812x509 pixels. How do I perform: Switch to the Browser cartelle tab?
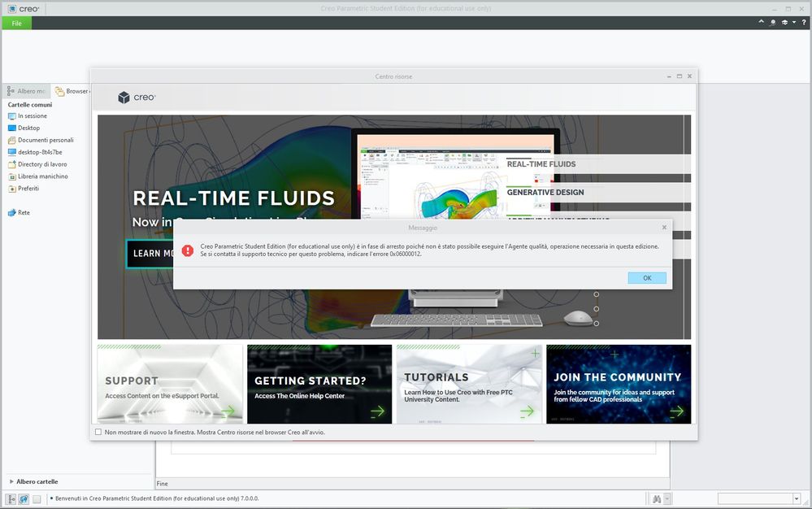72,91
